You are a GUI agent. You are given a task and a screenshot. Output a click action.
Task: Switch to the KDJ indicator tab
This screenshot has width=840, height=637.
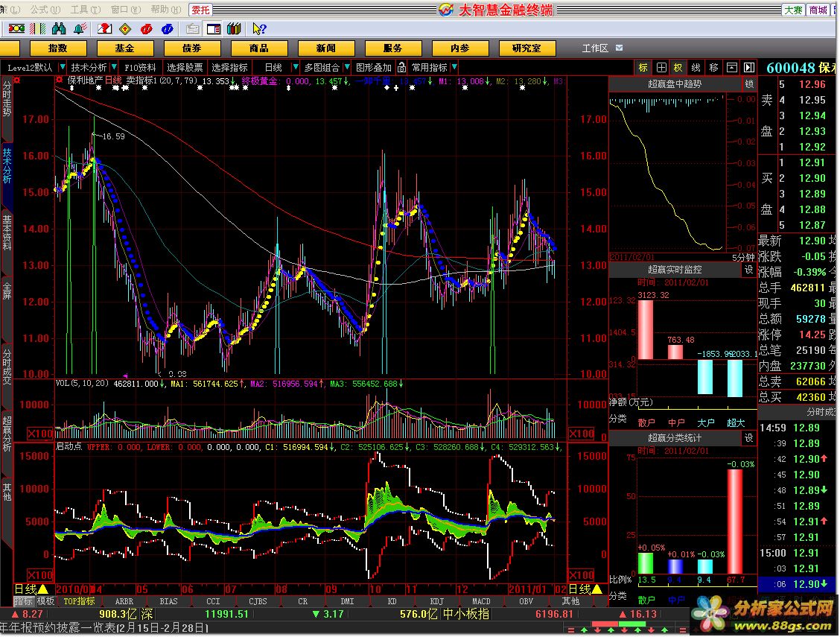click(x=436, y=602)
